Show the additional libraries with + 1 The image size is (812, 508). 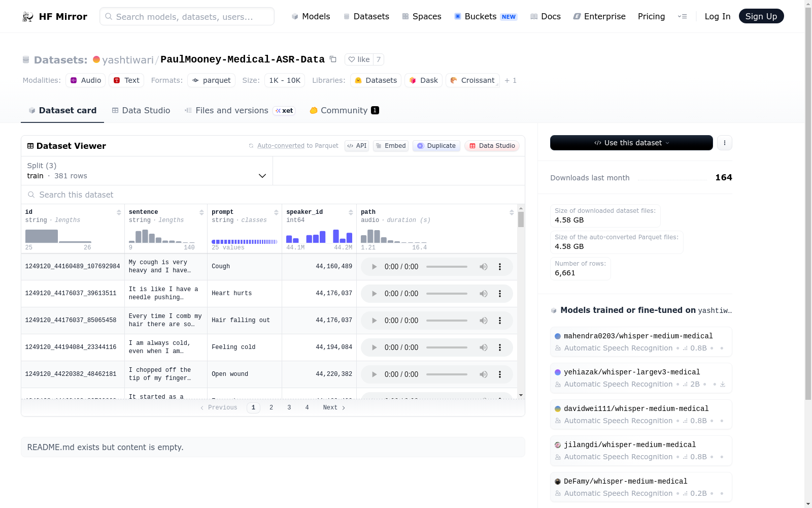click(x=511, y=80)
